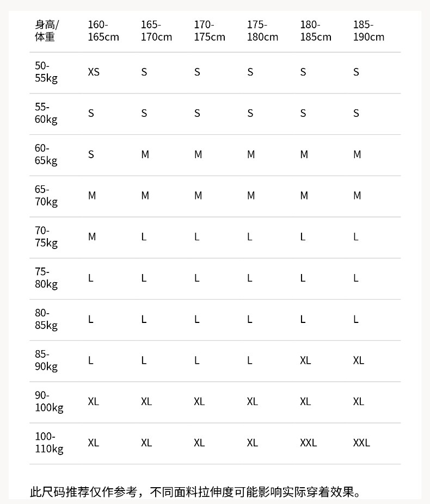Click the 90-100kg weight row label
This screenshot has height=504, width=430.
pyautogui.click(x=49, y=402)
